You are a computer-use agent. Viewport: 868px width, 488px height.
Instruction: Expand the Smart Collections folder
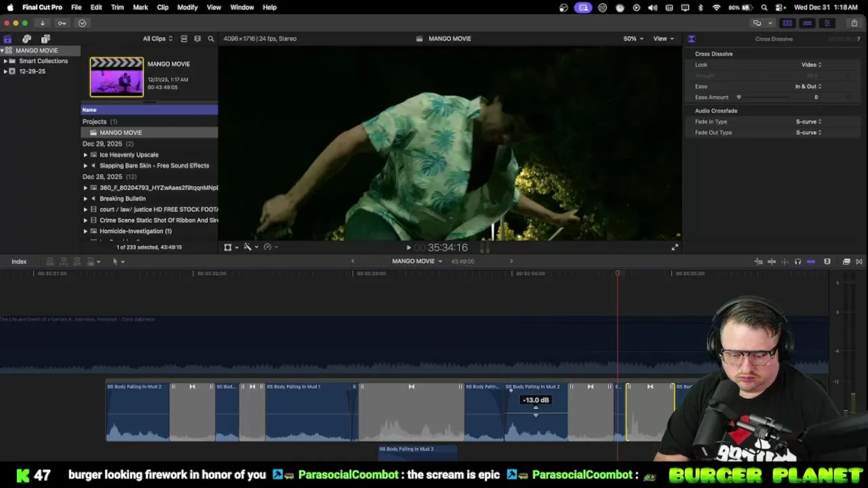[5, 61]
